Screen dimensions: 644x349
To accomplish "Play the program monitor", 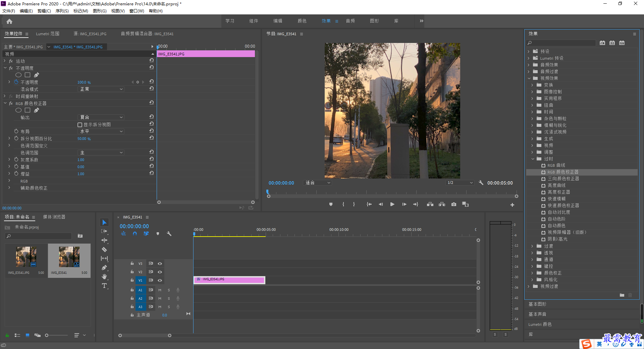I will [392, 204].
